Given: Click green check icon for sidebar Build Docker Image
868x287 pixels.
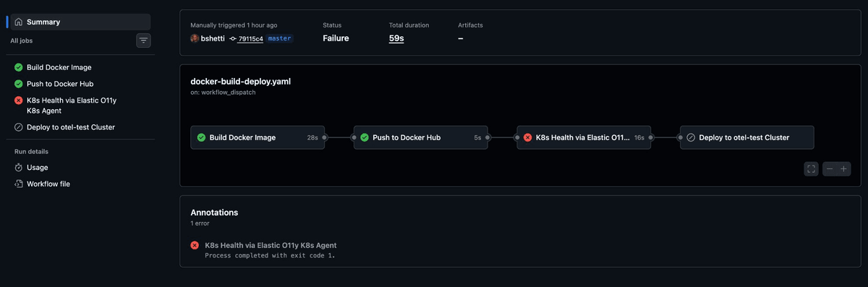Looking at the screenshot, I should 19,67.
